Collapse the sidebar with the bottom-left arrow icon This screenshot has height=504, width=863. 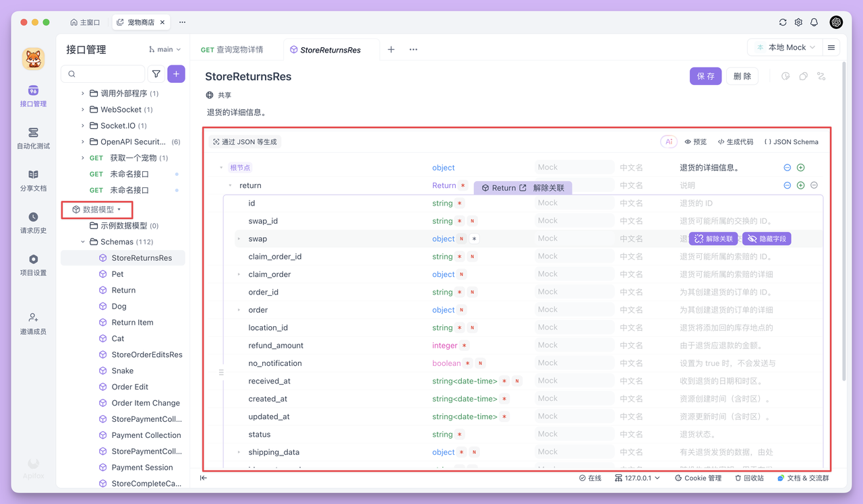(203, 478)
